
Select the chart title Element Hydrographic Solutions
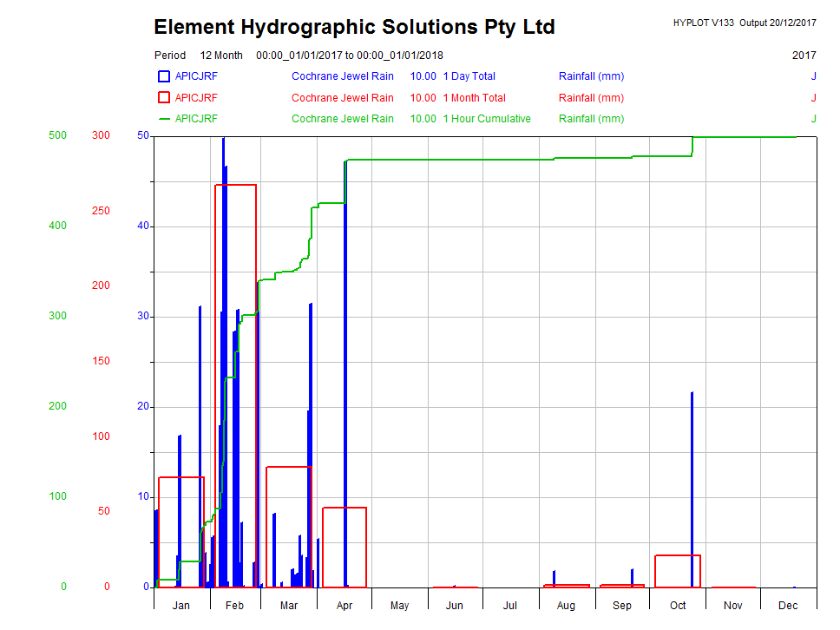tap(354, 28)
